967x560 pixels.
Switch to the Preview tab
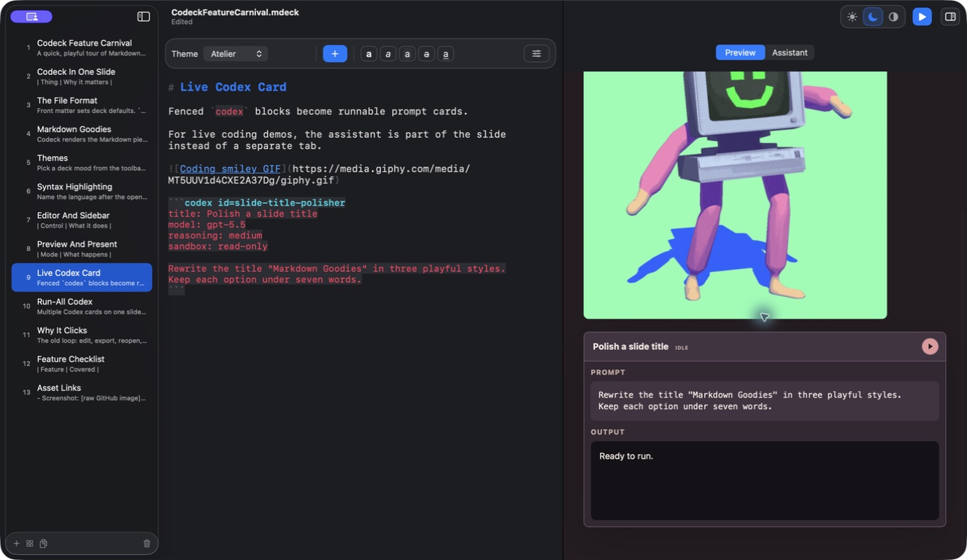[x=740, y=52]
